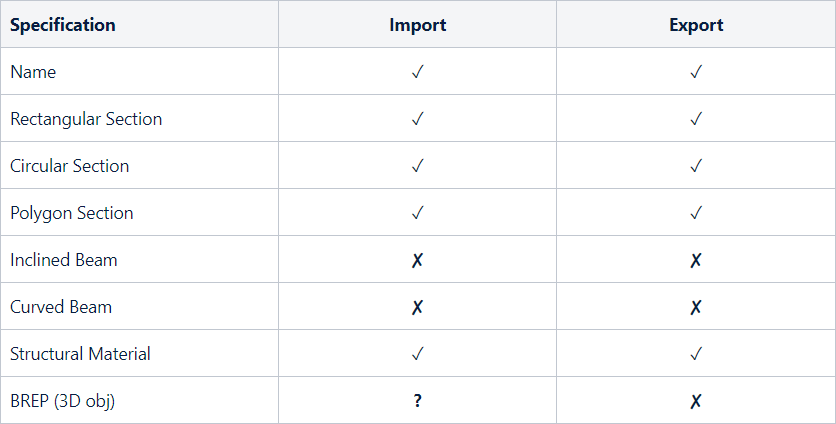Select the Polygon Section label

[72, 213]
